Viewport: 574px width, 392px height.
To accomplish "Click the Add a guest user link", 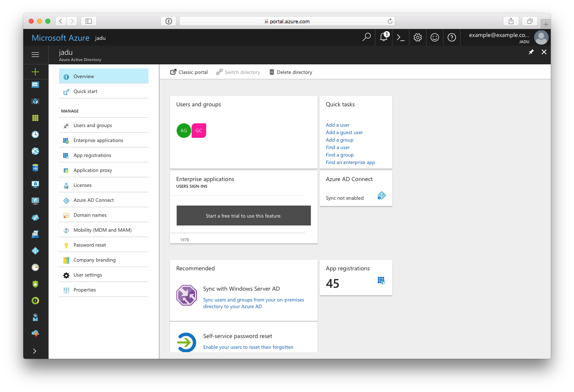I will [344, 132].
